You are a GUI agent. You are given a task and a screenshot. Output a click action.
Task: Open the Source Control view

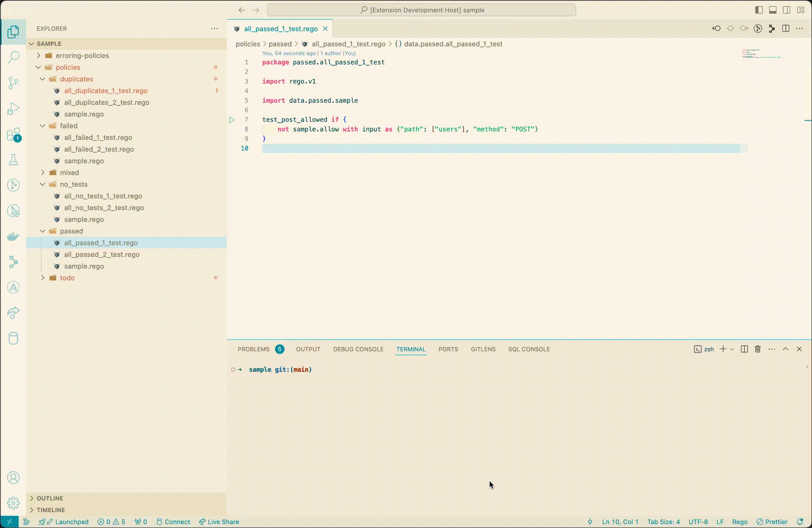tap(14, 82)
